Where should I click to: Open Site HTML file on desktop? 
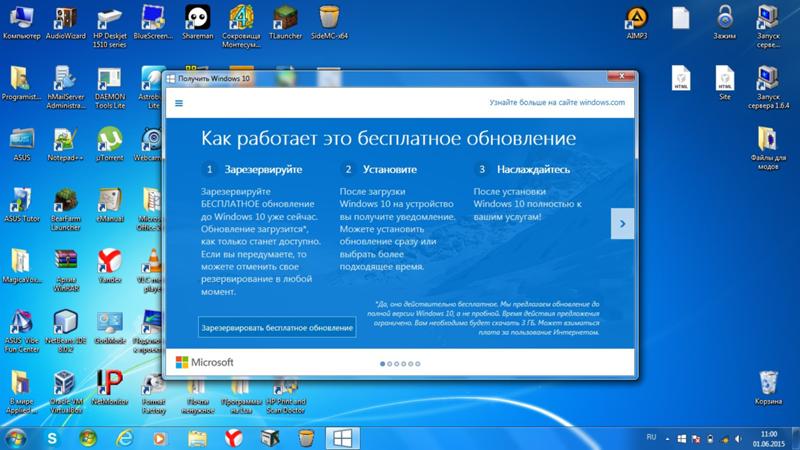724,83
